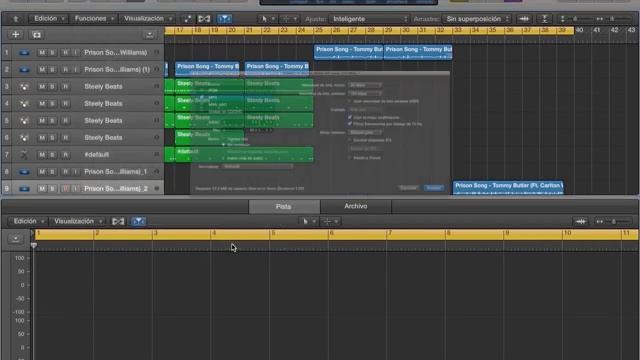Select the drum icon of track 3
640x360 pixels.
pyautogui.click(x=24, y=87)
